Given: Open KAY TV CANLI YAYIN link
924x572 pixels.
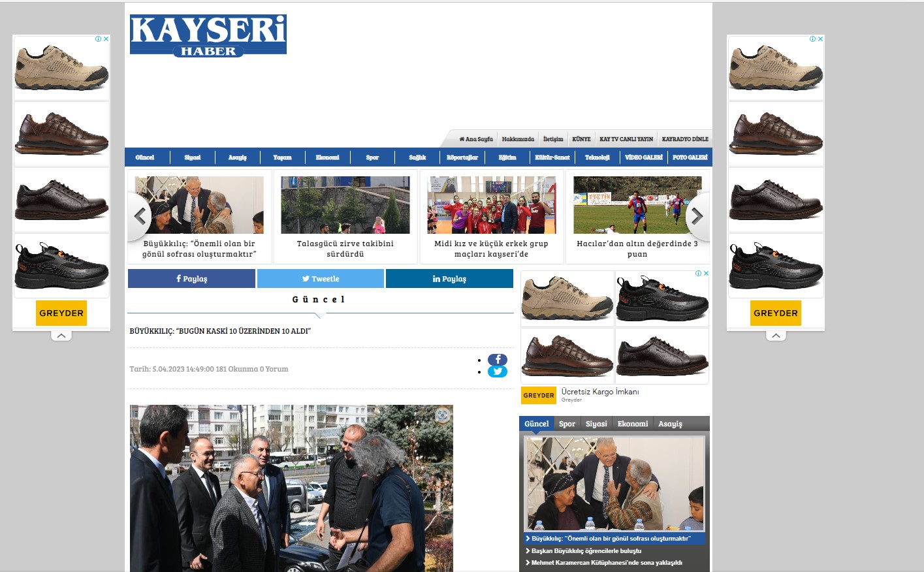Looking at the screenshot, I should (626, 139).
